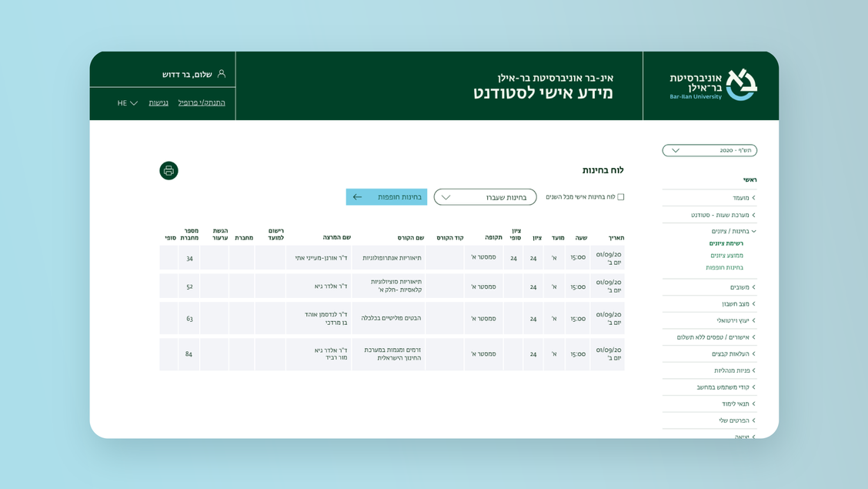Click the התנתק/י פרופיל logout link

click(202, 103)
